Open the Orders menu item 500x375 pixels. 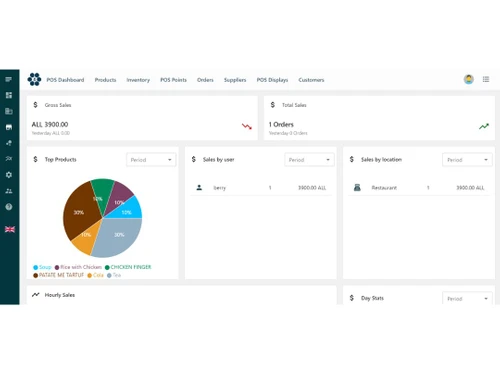(205, 80)
